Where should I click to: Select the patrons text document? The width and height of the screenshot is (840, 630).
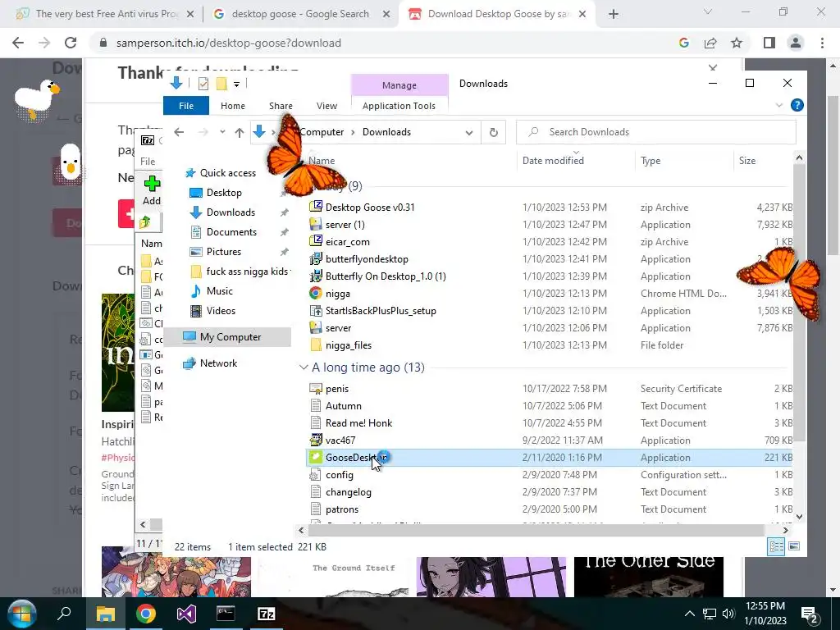[x=342, y=509]
